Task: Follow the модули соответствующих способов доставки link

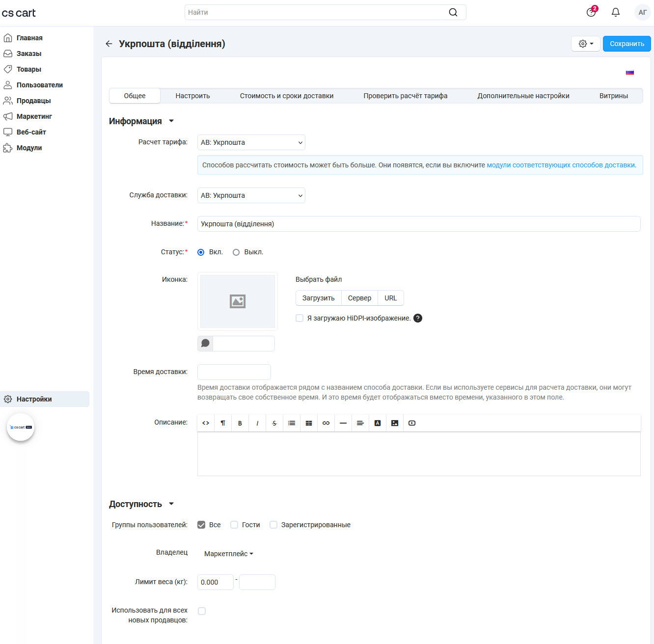Action: point(561,165)
